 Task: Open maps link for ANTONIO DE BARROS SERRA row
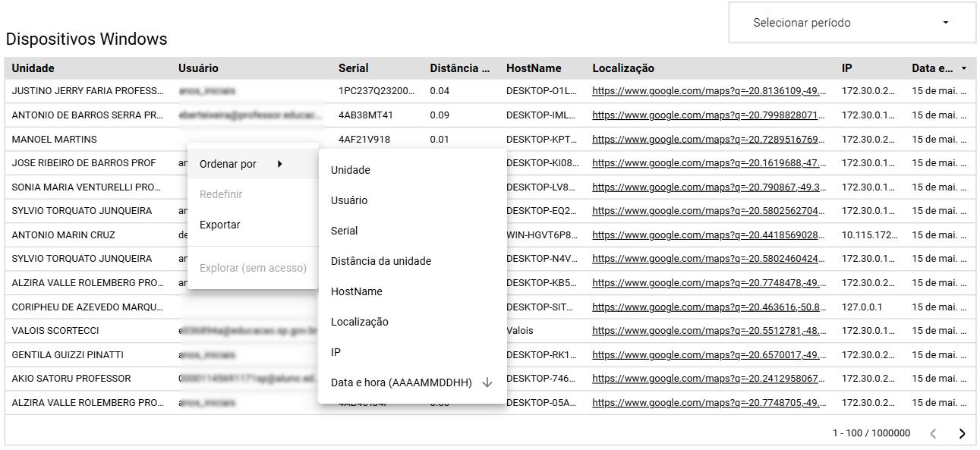[709, 115]
